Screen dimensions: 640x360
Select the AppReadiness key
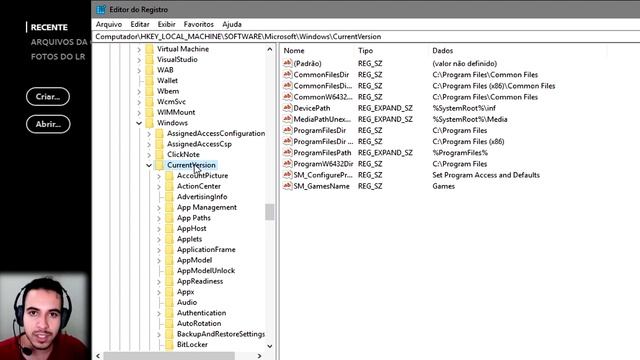point(200,281)
